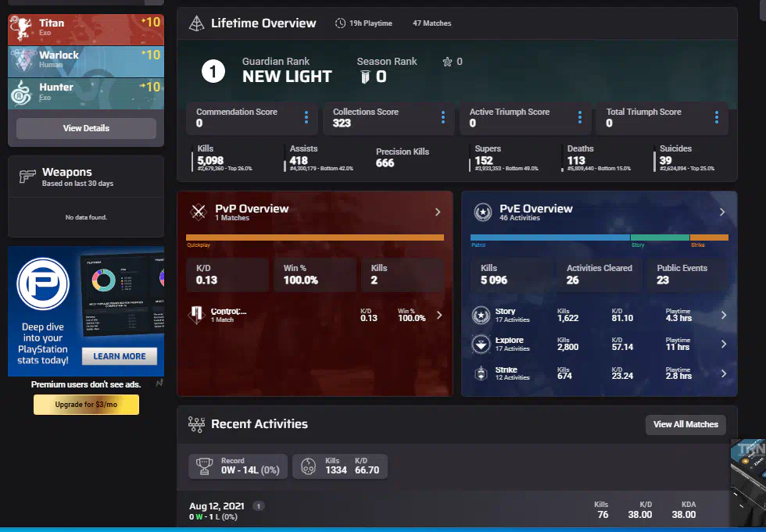Select the Titan character tab

click(x=86, y=29)
